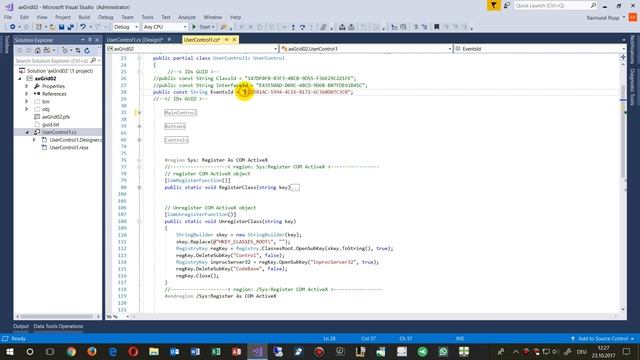Expand the collapsed Buttons region
The image size is (640, 360).
click(139, 127)
